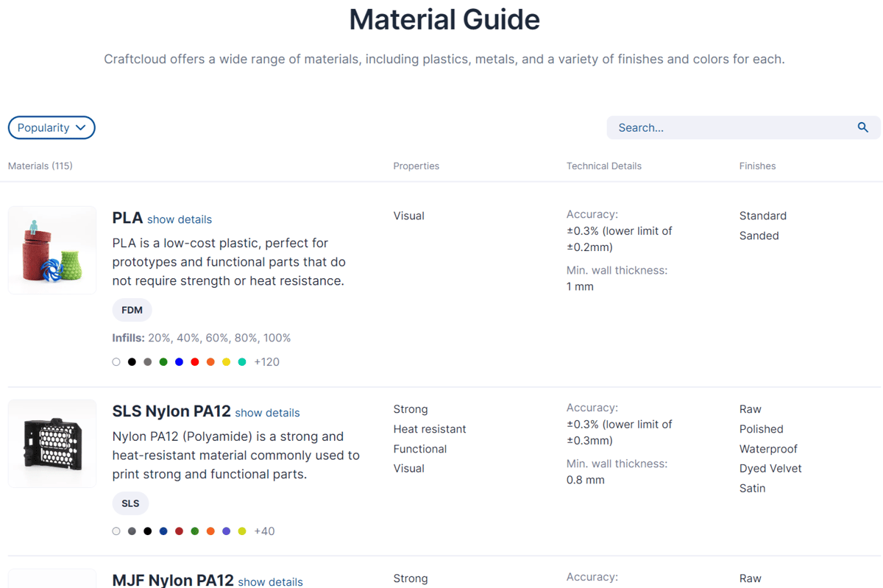Select the dark blue SLS Nylon swatch
This screenshot has height=588, width=883.
163,531
